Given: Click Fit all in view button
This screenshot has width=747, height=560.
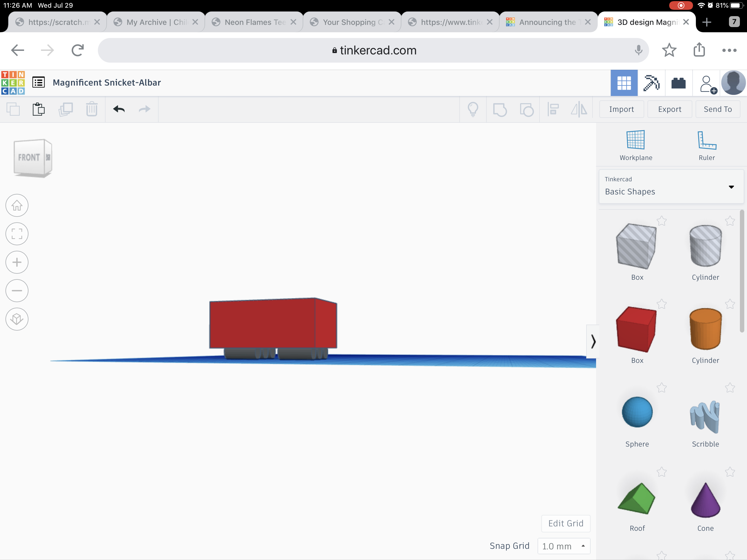Looking at the screenshot, I should point(17,234).
